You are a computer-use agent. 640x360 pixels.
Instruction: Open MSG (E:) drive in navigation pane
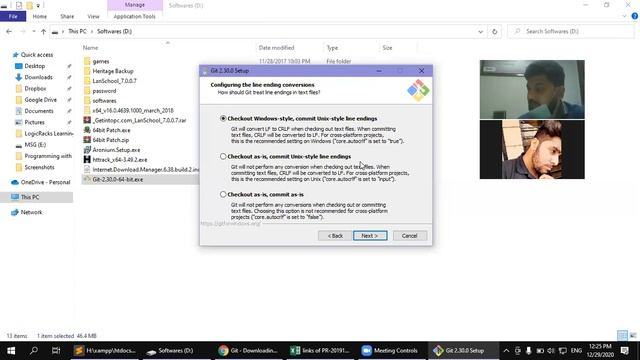(35, 144)
